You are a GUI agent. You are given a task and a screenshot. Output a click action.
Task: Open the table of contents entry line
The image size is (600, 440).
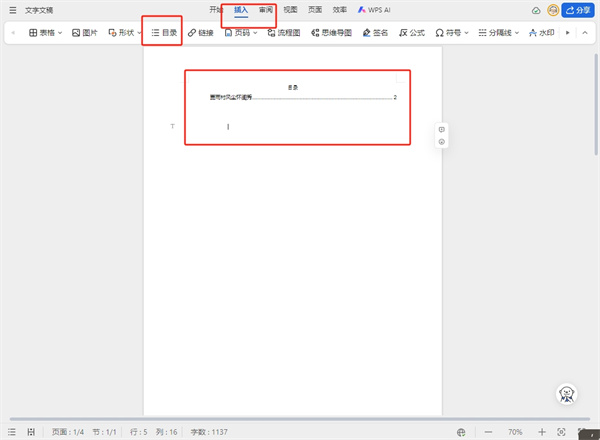pyautogui.click(x=303, y=98)
